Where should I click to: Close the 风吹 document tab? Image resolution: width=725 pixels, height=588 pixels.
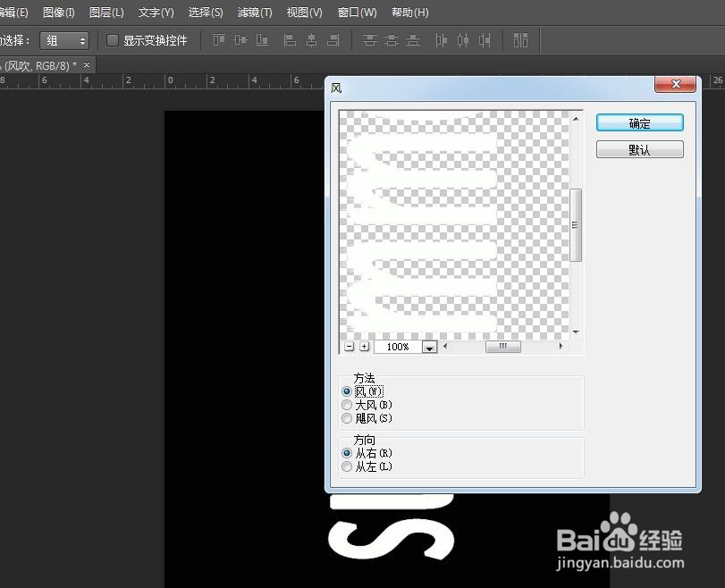(x=87, y=65)
